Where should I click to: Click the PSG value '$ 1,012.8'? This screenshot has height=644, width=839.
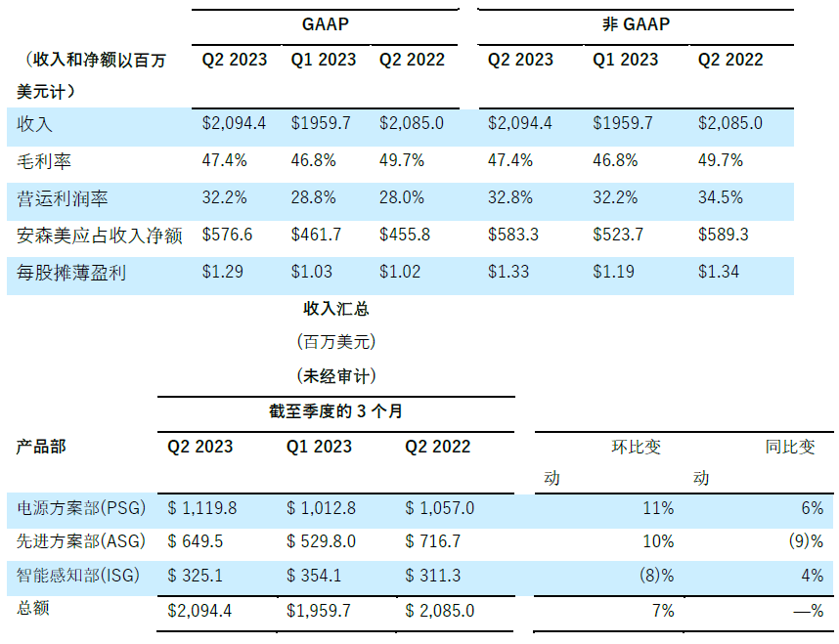[x=321, y=508]
